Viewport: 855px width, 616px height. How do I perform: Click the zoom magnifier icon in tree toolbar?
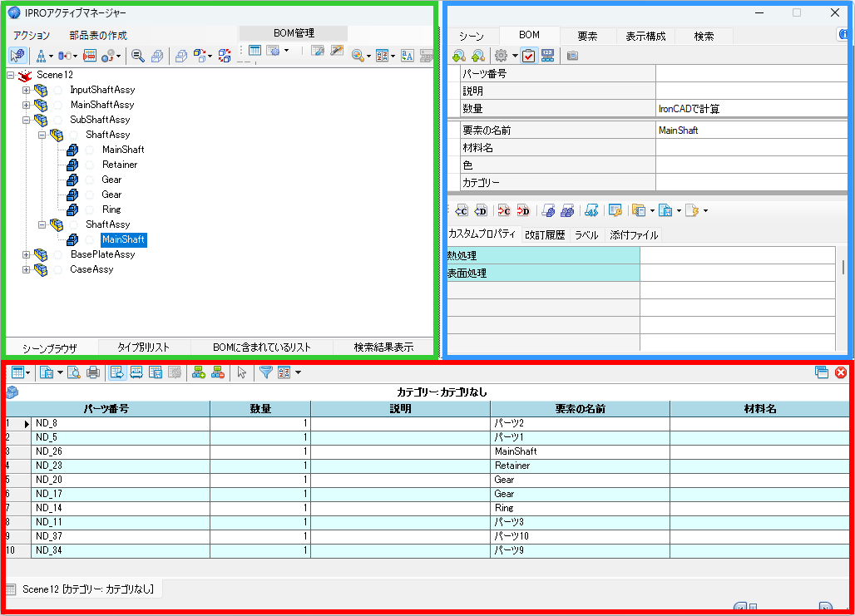138,56
